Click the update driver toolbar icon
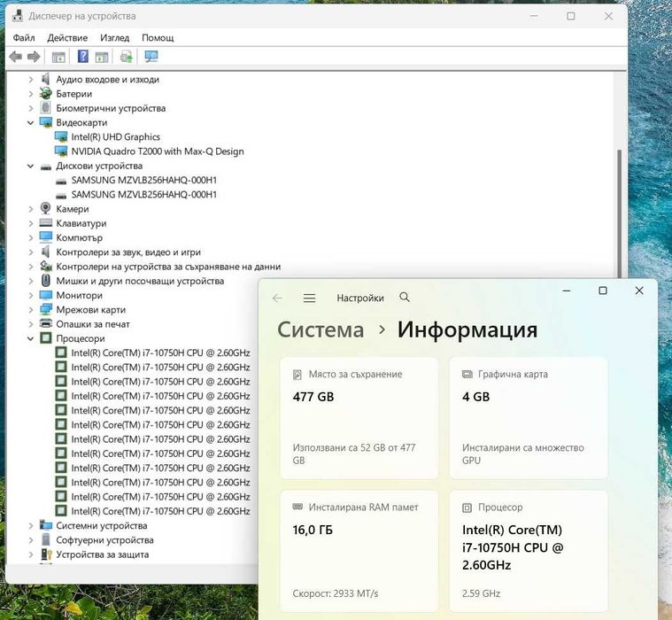The height and width of the screenshot is (620, 672). click(x=127, y=56)
